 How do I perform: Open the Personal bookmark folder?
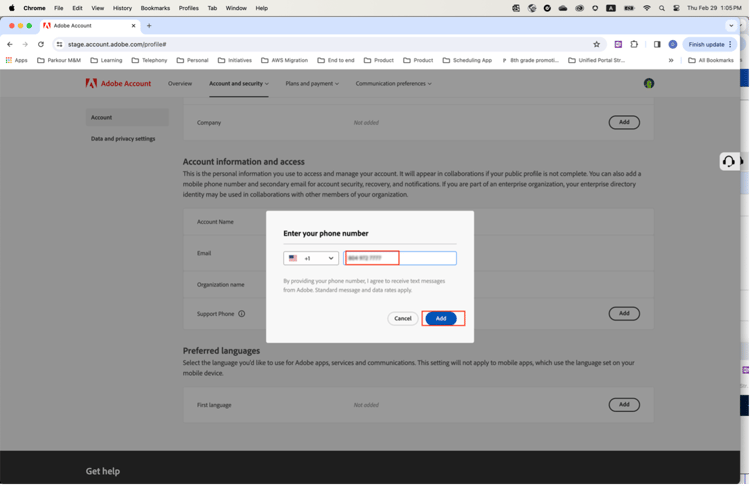pyautogui.click(x=192, y=61)
